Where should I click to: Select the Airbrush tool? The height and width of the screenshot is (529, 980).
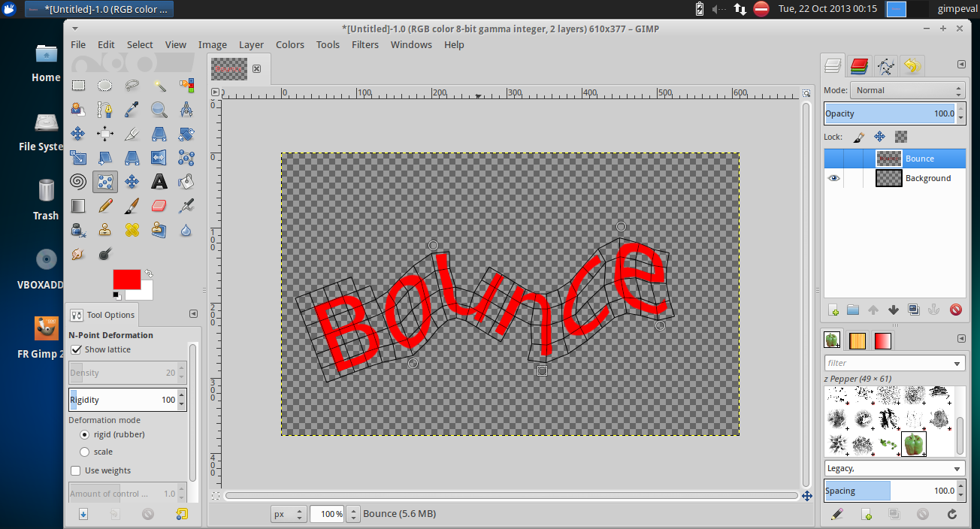186,205
